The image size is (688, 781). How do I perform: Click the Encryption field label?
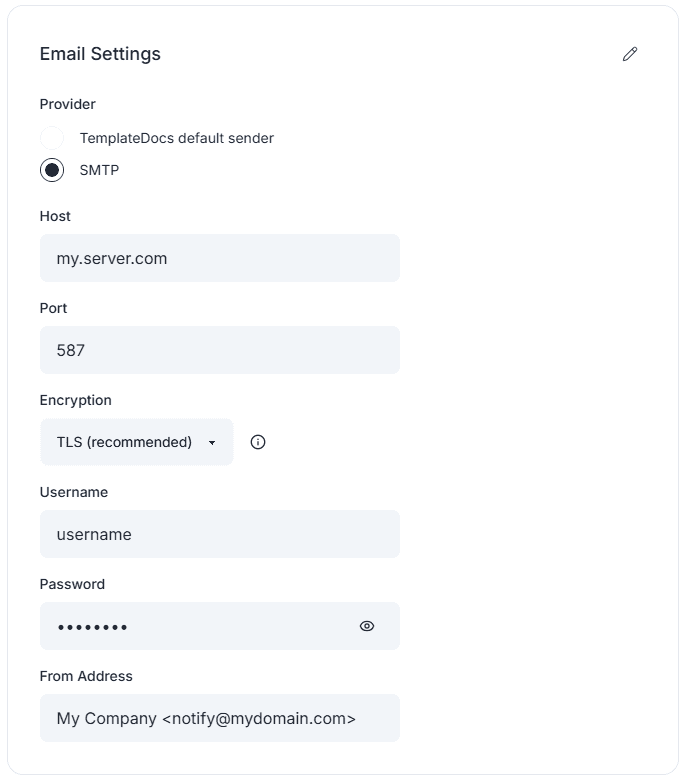tap(76, 400)
